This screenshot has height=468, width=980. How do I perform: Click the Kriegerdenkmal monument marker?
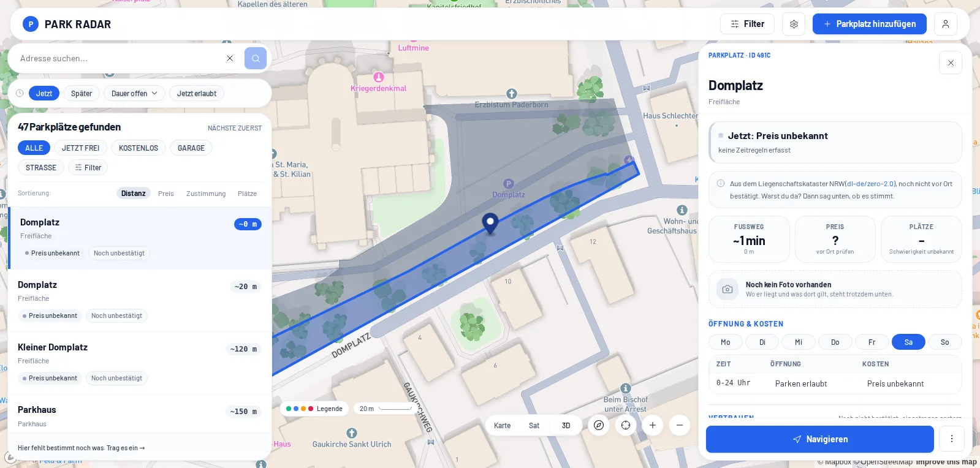coord(379,77)
